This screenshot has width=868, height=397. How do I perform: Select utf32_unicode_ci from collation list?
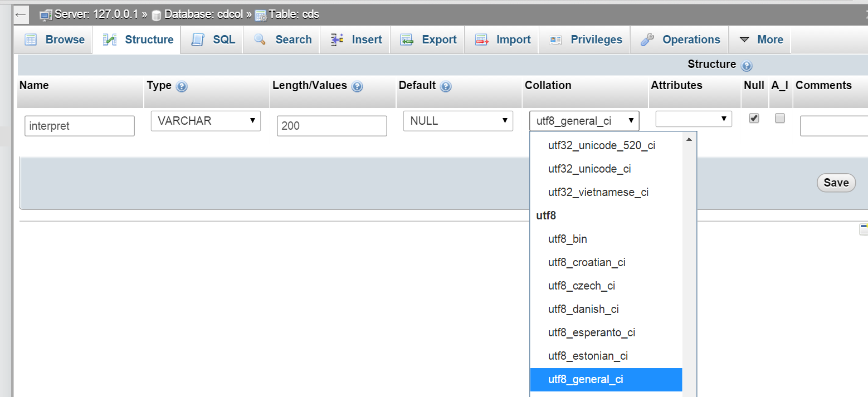click(606, 169)
